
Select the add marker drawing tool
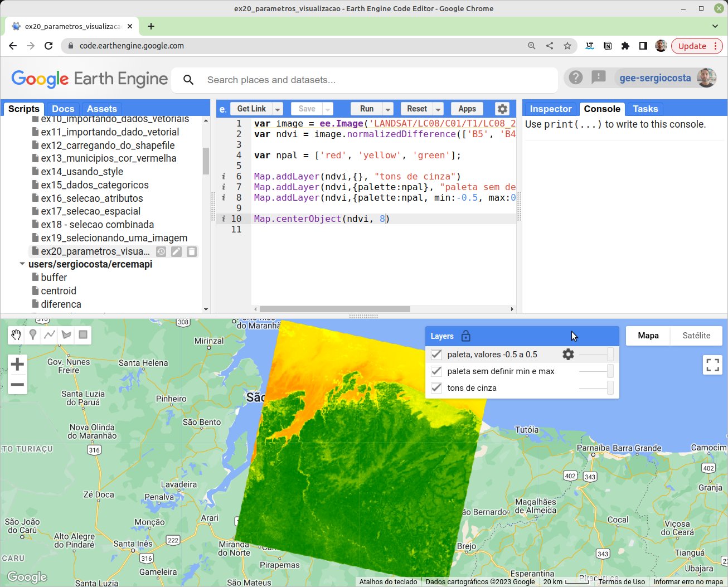33,334
